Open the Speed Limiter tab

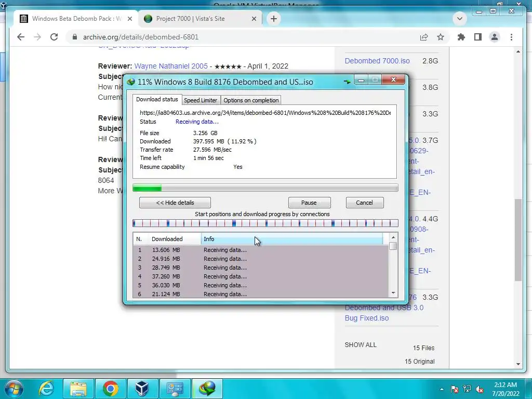click(201, 100)
